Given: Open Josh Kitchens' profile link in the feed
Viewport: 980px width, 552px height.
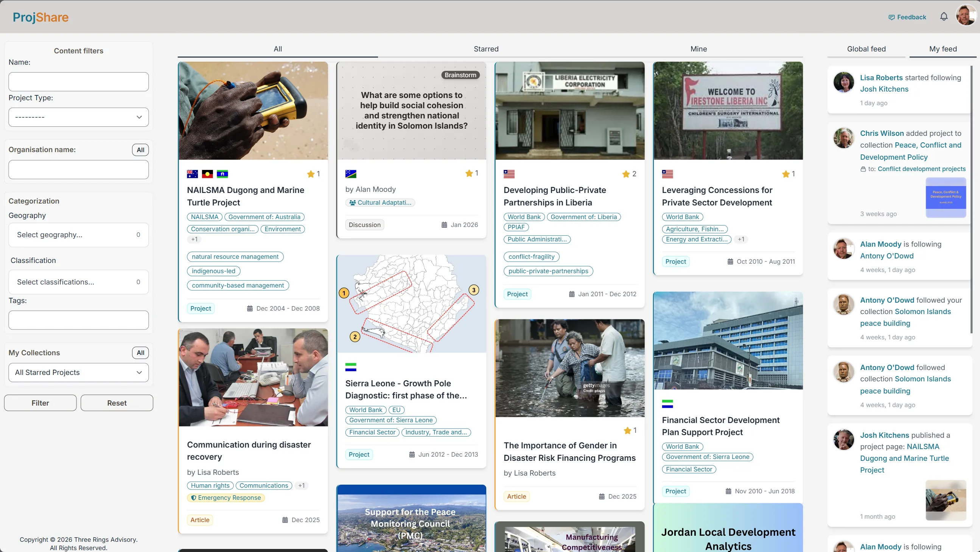Looking at the screenshot, I should 884,89.
